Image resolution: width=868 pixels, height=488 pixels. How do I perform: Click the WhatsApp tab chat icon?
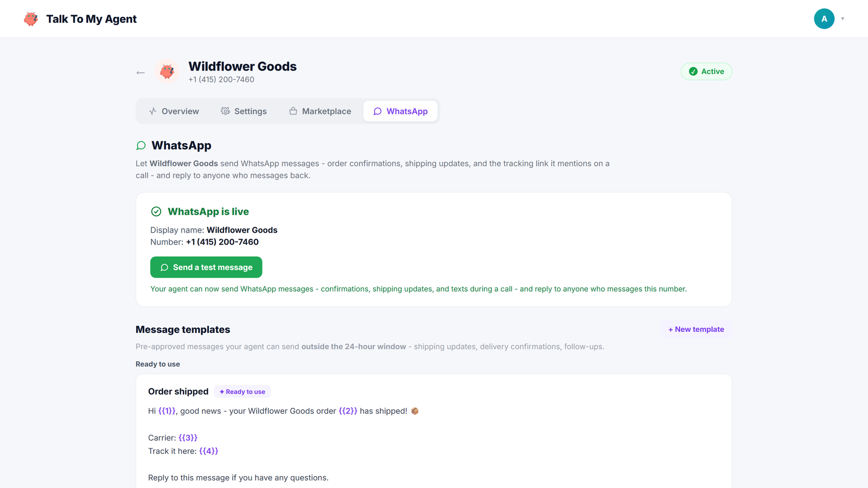tap(378, 111)
